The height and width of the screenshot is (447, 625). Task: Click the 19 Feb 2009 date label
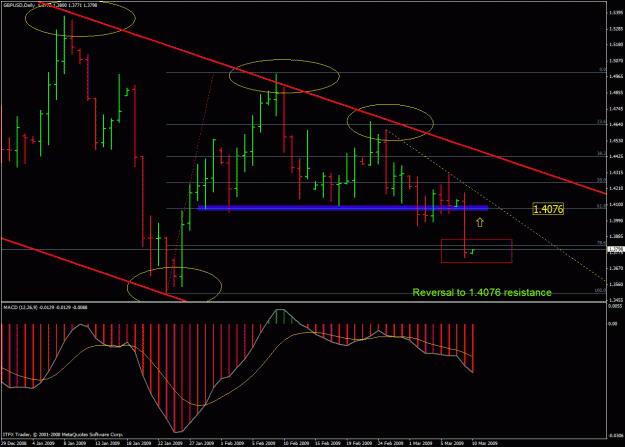coord(359,443)
